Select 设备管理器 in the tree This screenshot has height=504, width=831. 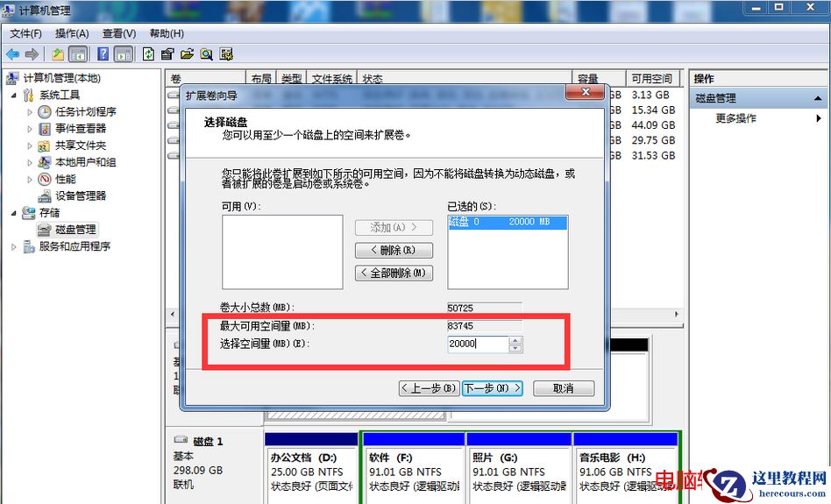click(81, 196)
